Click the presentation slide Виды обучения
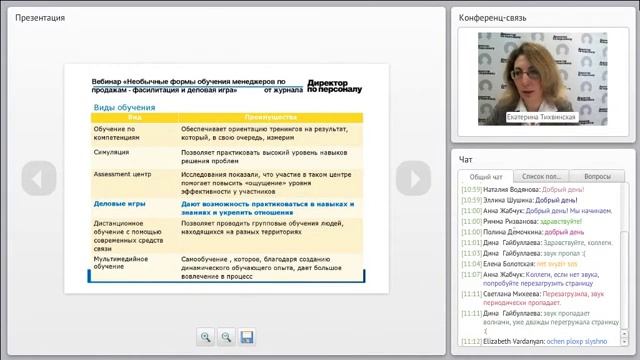The image size is (640, 360). point(227,178)
